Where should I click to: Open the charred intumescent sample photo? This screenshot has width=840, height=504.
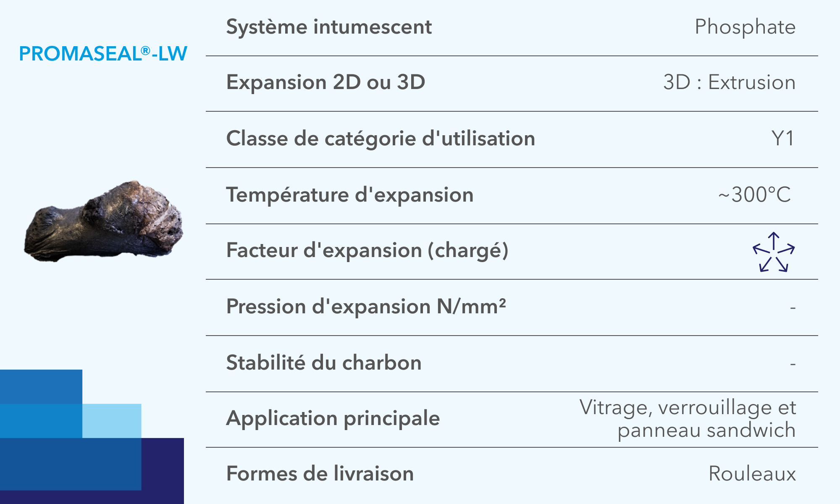click(104, 221)
